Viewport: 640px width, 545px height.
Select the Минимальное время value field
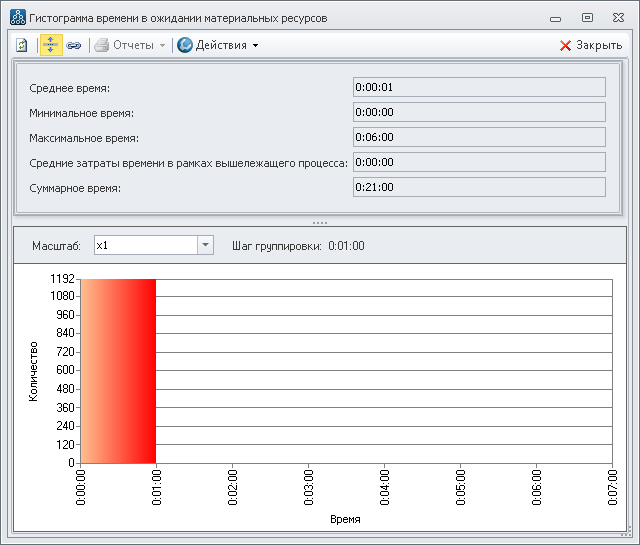pyautogui.click(x=479, y=113)
